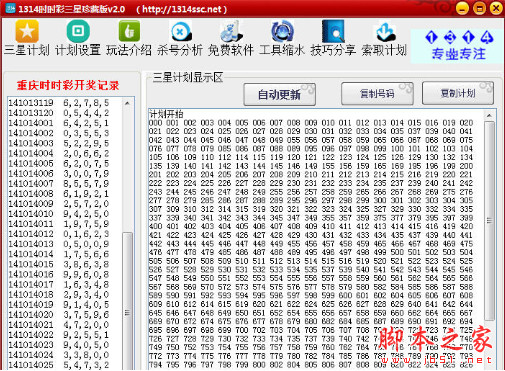
Task: Select record 141014014 row
Action: pos(59,254)
